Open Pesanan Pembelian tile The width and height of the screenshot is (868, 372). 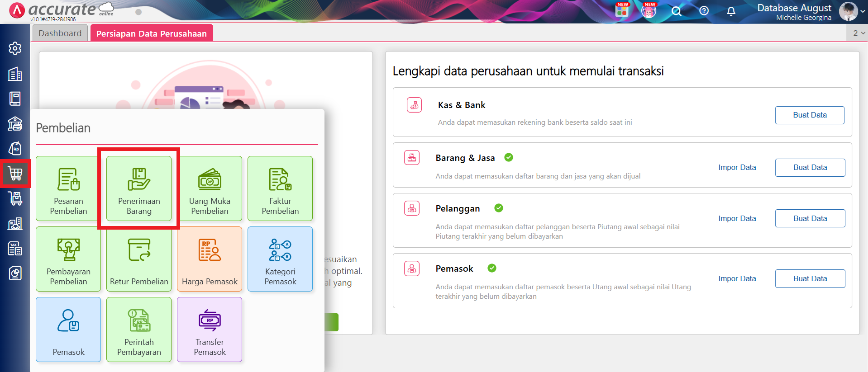pyautogui.click(x=68, y=188)
